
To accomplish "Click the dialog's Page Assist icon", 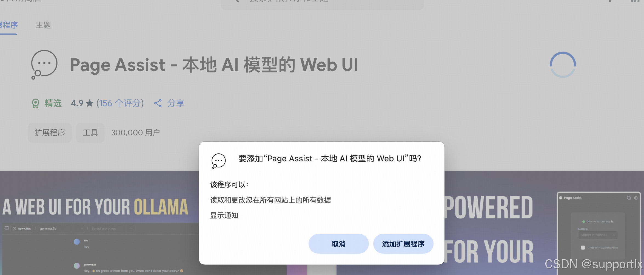I will click(x=218, y=161).
